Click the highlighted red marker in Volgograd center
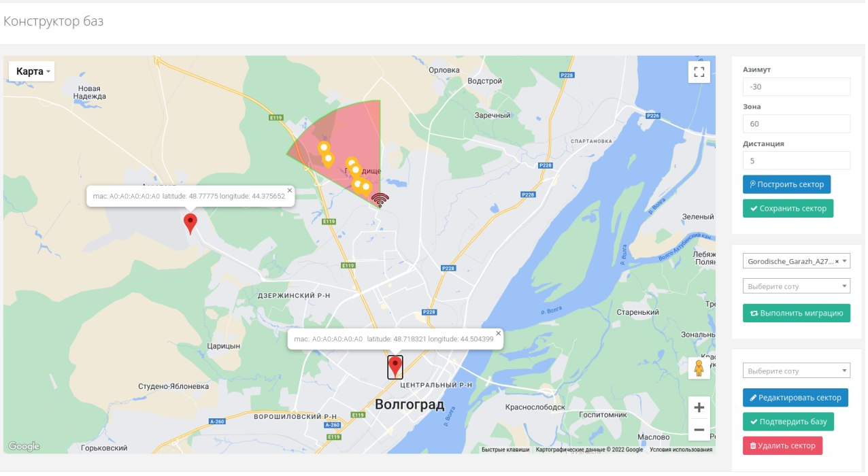 tap(395, 367)
